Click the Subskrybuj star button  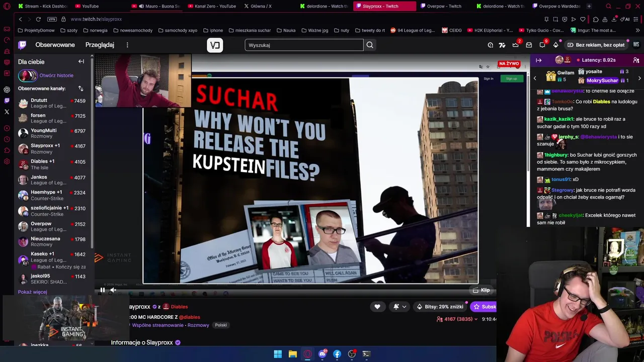pyautogui.click(x=484, y=307)
